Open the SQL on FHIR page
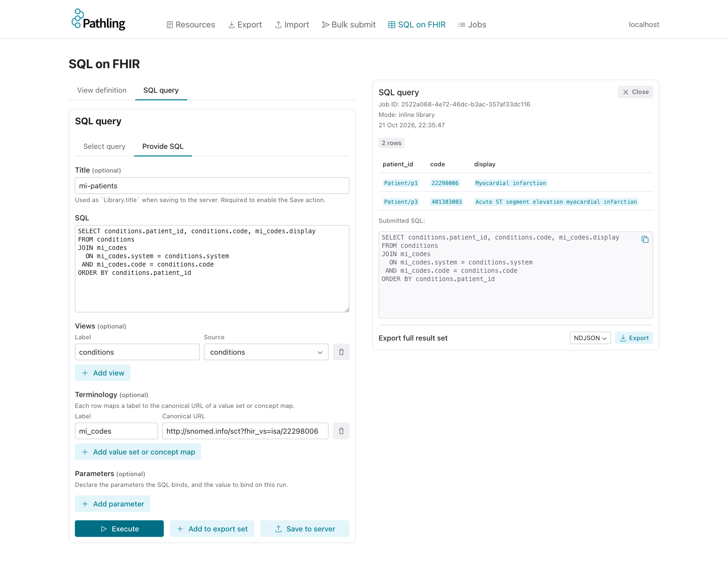 (x=417, y=25)
